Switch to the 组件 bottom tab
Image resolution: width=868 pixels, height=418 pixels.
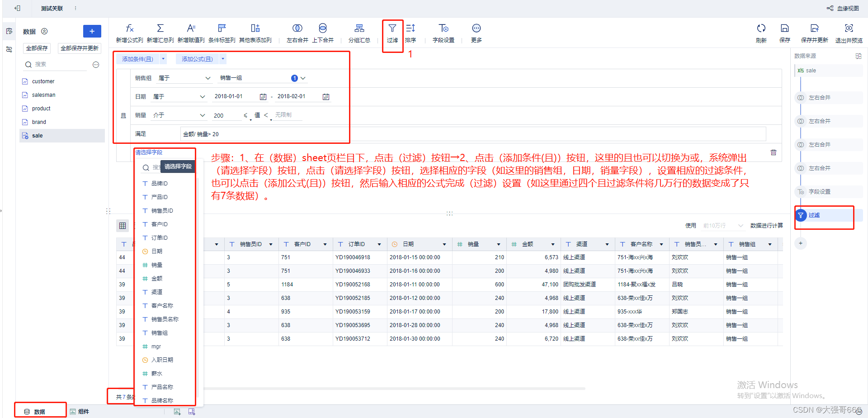click(80, 412)
